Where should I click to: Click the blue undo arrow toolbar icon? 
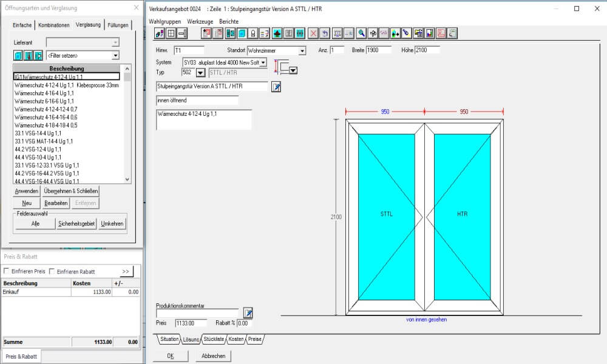click(x=325, y=33)
